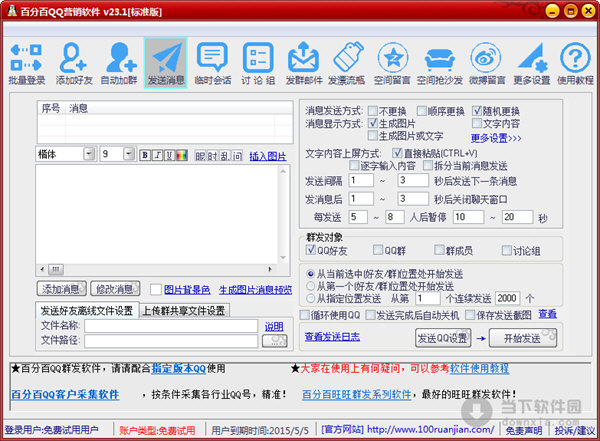Check 发送完成后自动关机 option

(x=370, y=315)
